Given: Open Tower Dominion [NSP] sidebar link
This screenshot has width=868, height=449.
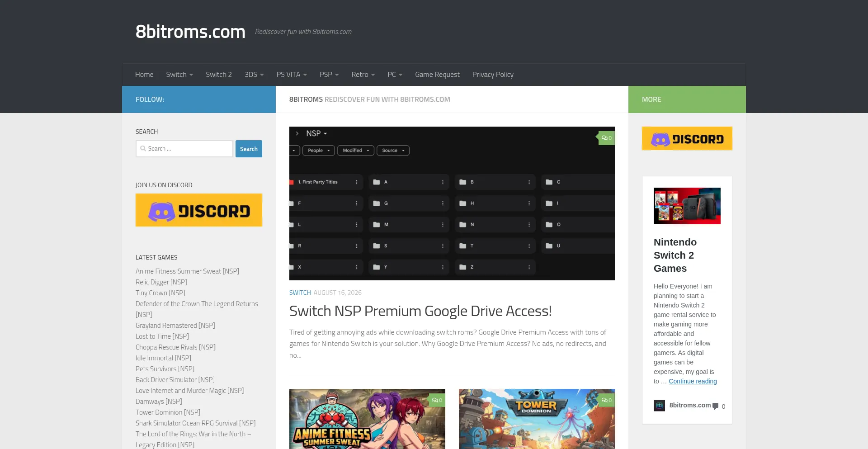Looking at the screenshot, I should pos(168,412).
